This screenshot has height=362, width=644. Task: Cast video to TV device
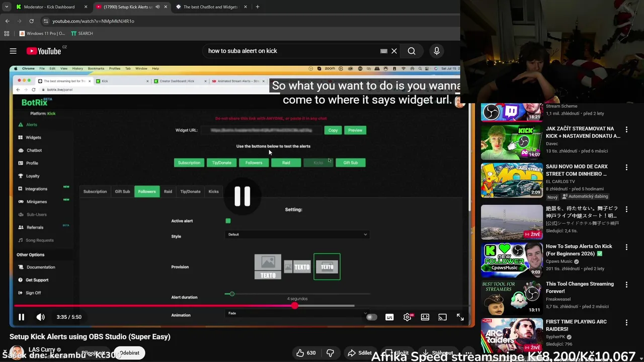coord(442,317)
